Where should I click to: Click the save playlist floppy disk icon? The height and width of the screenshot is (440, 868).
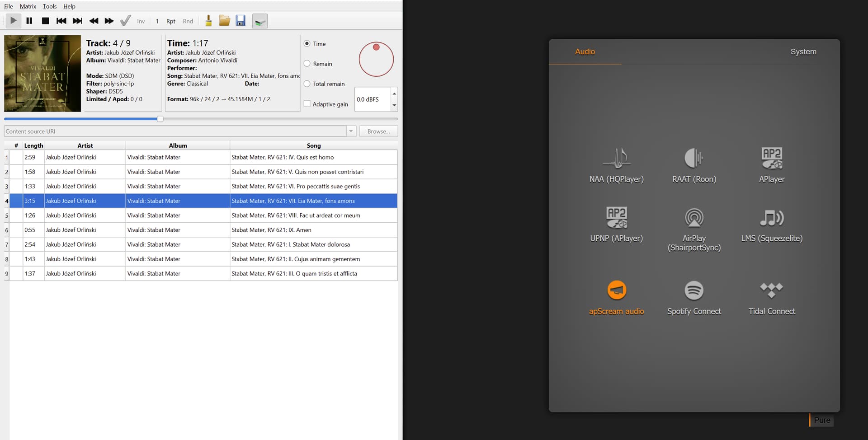[x=241, y=21]
